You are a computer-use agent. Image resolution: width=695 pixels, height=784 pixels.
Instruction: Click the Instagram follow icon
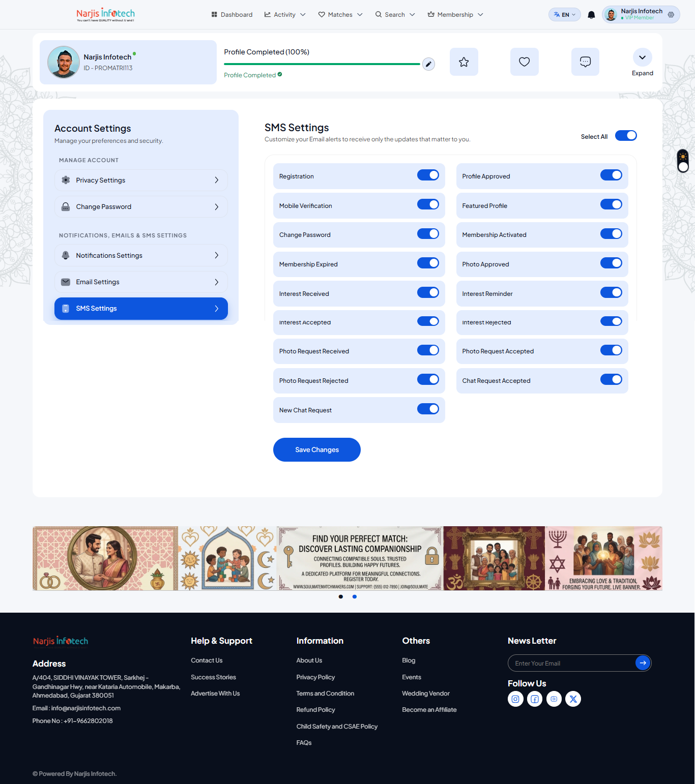pyautogui.click(x=515, y=699)
